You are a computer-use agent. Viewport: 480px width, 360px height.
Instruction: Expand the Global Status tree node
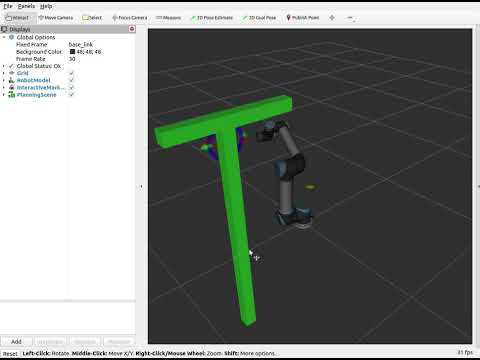tap(4, 66)
